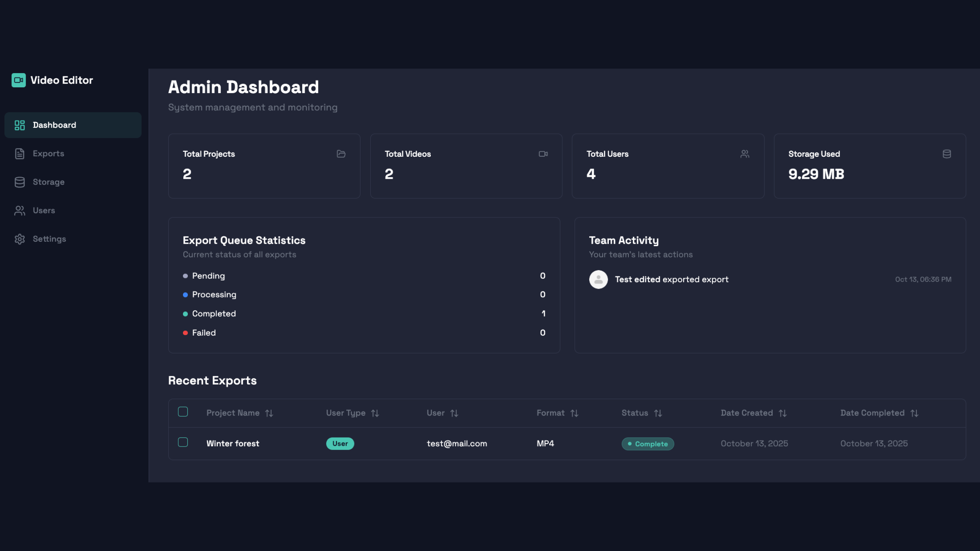980x551 pixels.
Task: Open the Winter forest project link
Action: pos(233,444)
